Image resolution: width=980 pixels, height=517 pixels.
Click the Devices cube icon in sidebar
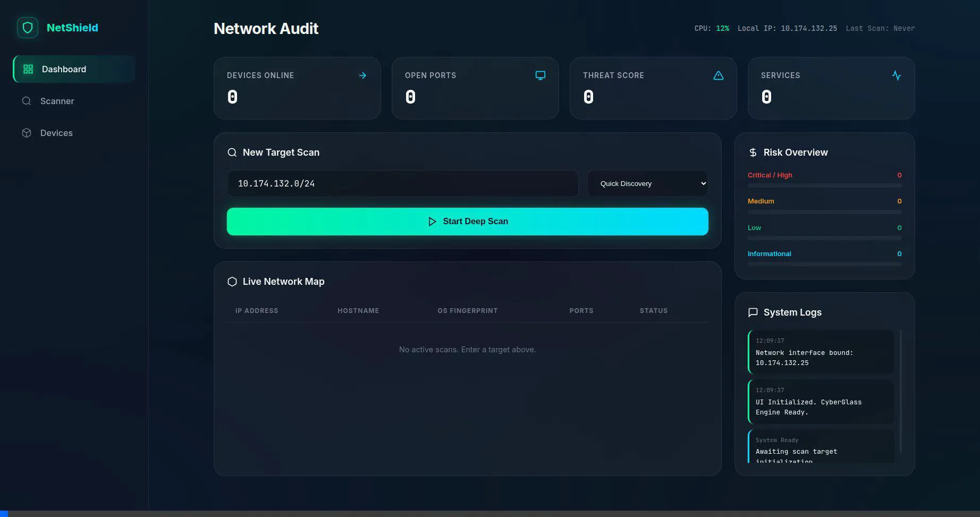point(26,133)
